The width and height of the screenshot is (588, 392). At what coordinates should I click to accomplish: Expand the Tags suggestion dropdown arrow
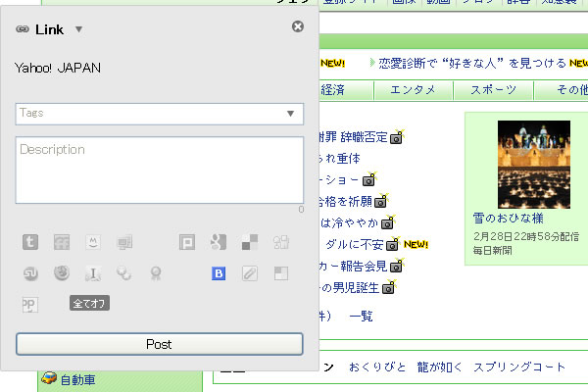coord(290,114)
